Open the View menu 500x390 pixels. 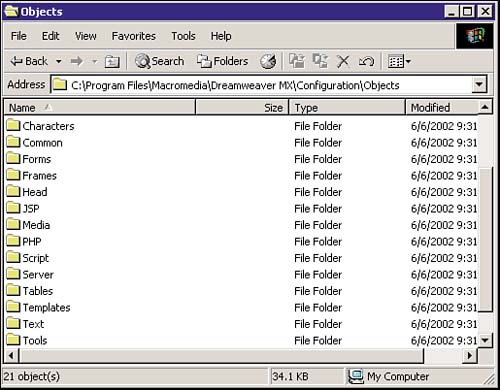point(86,36)
